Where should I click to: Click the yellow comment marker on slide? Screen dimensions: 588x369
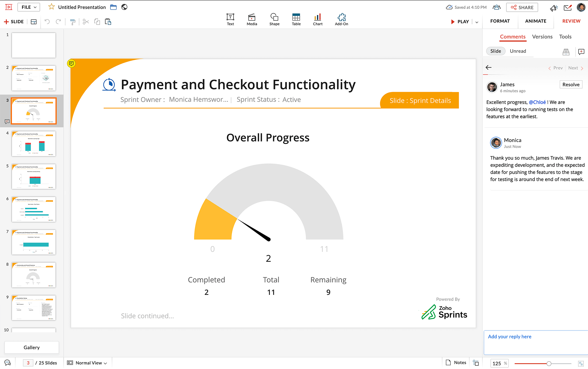tap(71, 63)
